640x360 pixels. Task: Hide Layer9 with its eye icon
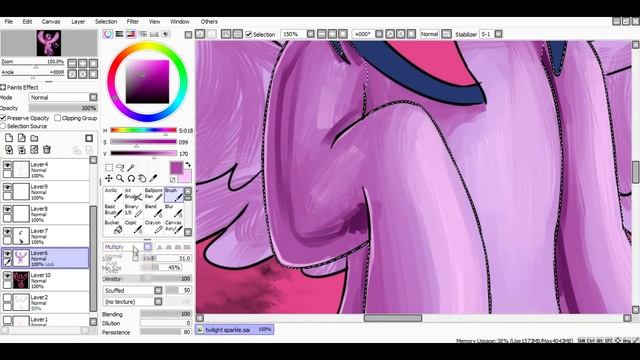(7, 187)
